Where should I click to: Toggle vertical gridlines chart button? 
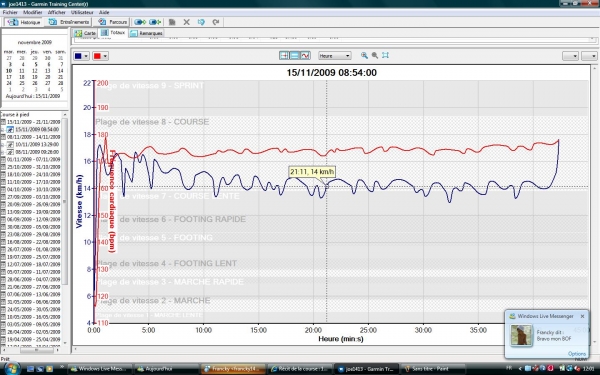(x=284, y=56)
